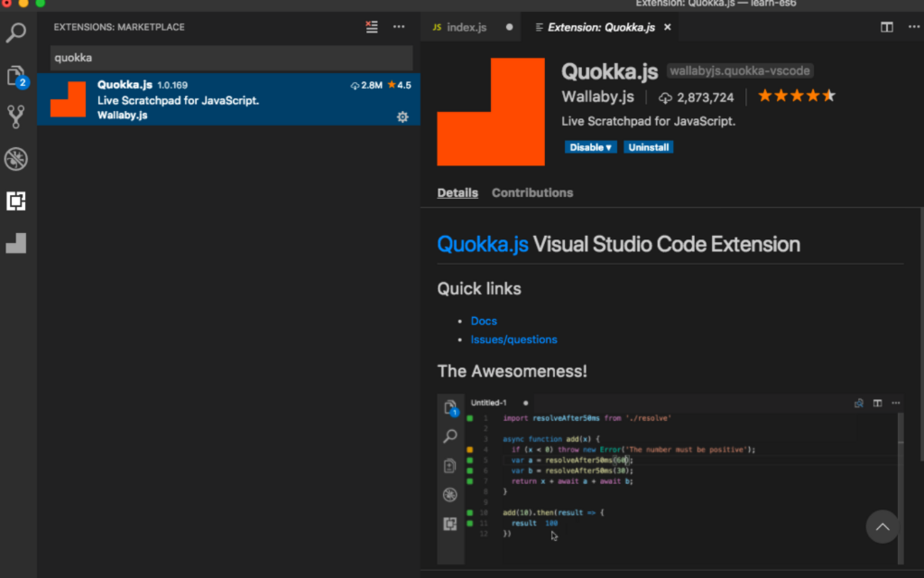Open editor more actions menu
This screenshot has height=578, width=924.
pos(913,27)
